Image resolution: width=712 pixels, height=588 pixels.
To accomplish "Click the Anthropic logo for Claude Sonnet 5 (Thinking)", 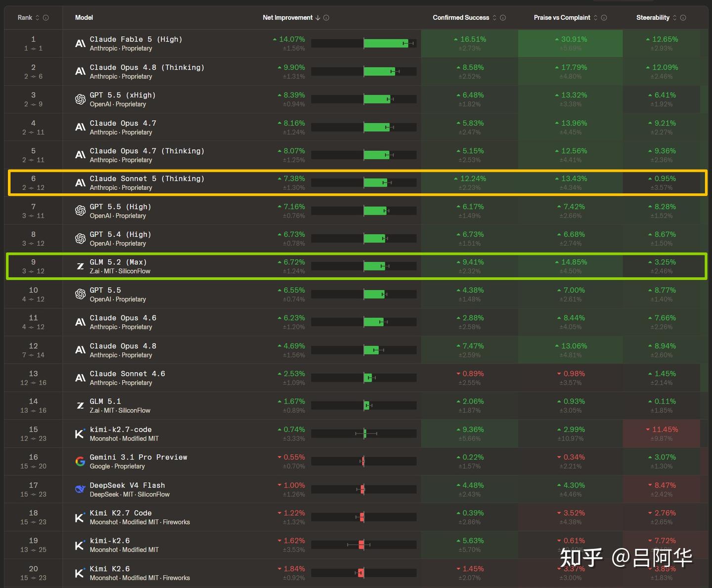I will 80,183.
